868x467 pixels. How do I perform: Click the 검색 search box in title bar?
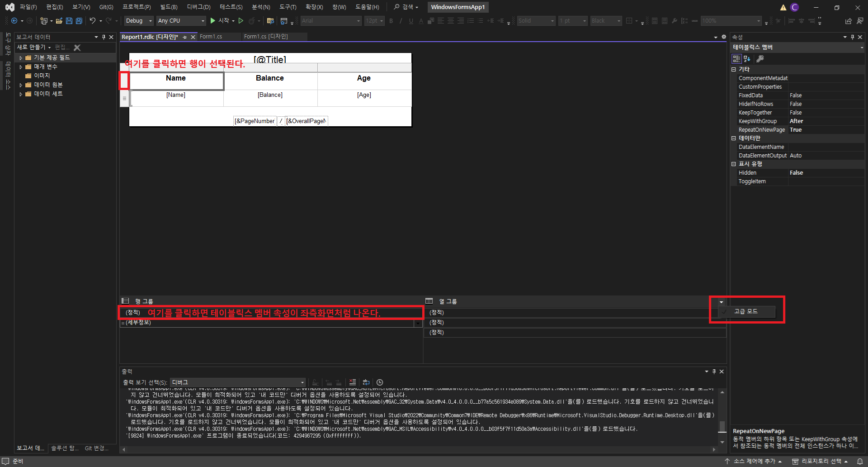click(406, 7)
